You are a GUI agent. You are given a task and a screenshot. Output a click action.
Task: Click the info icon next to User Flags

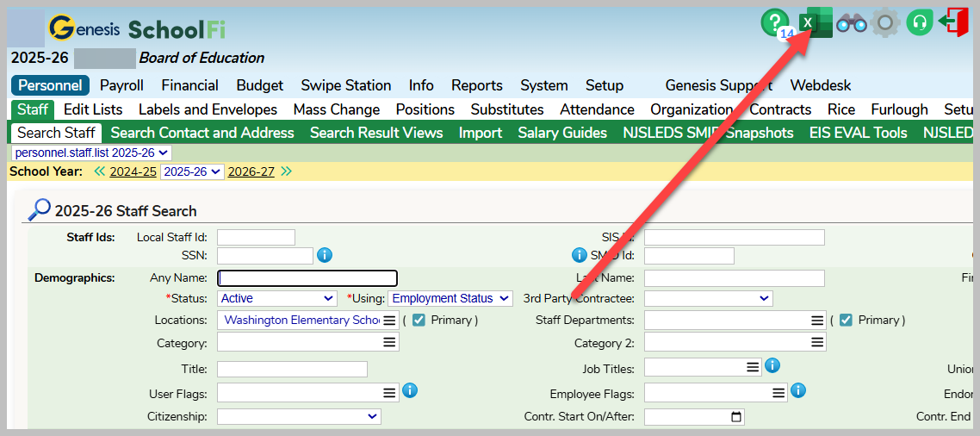[x=409, y=391]
